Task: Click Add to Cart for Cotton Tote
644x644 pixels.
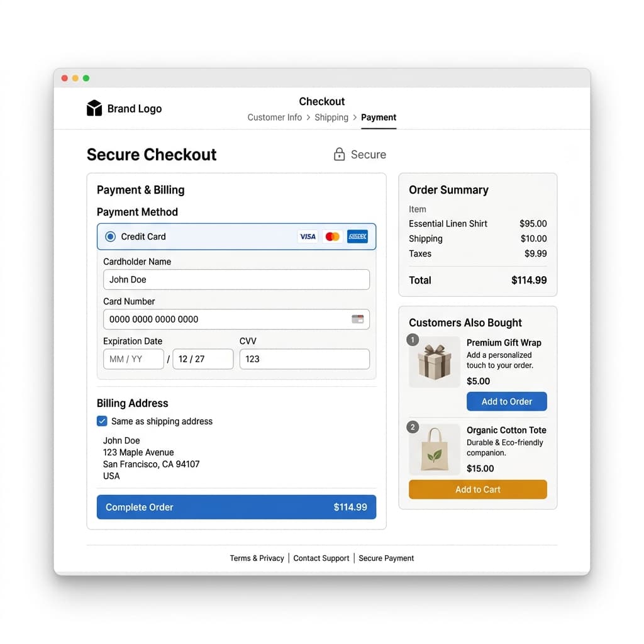Action: [x=478, y=489]
